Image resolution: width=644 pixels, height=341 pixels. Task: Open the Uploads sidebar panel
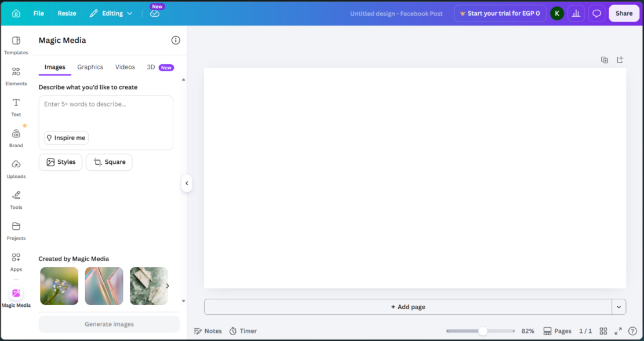click(x=16, y=169)
